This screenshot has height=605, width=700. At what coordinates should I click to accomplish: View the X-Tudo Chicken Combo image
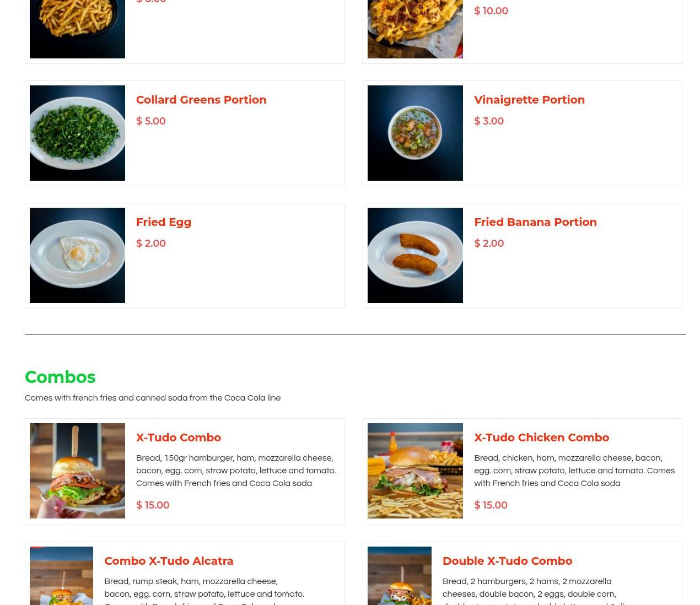(415, 471)
